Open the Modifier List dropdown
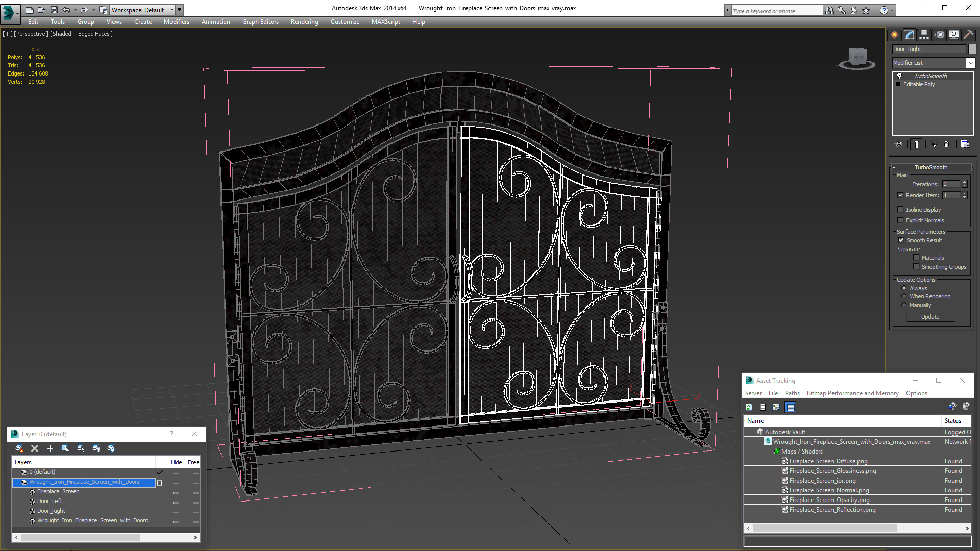 970,63
